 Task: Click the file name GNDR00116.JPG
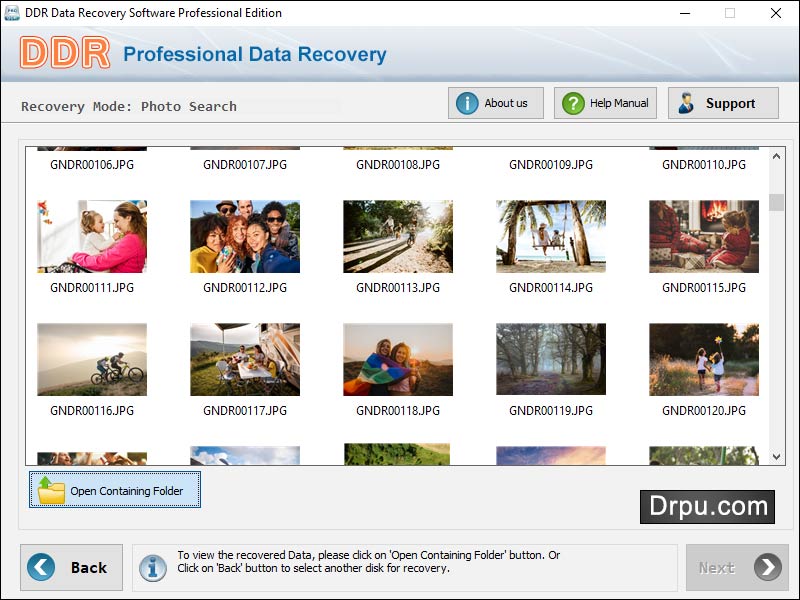click(x=92, y=411)
